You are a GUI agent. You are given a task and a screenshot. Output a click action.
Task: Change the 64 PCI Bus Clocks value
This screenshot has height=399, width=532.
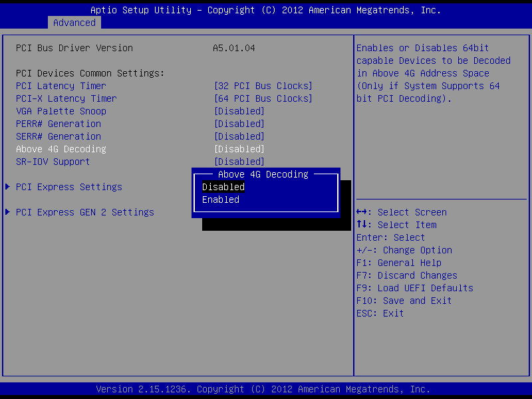[263, 98]
